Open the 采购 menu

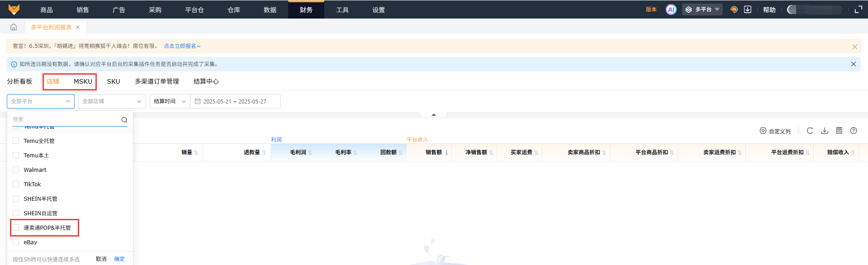155,9
